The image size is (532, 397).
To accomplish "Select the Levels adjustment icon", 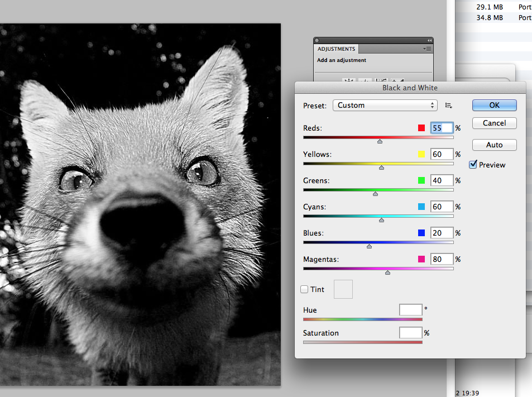I will click(x=366, y=80).
